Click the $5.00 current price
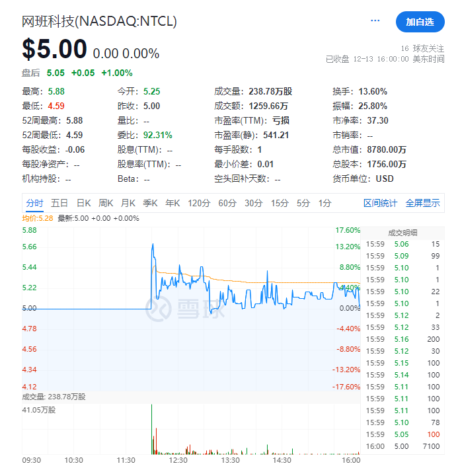The image size is (460, 476). [x=54, y=48]
